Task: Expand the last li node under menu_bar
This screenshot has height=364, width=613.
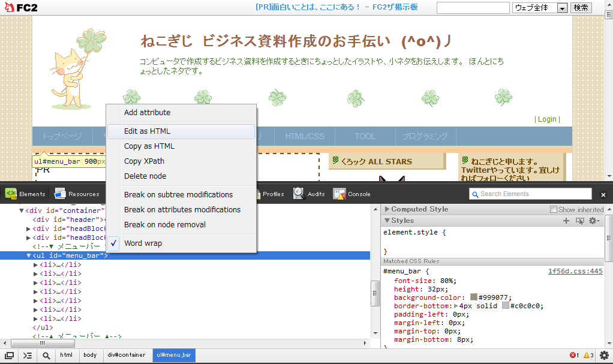Action: pos(35,318)
